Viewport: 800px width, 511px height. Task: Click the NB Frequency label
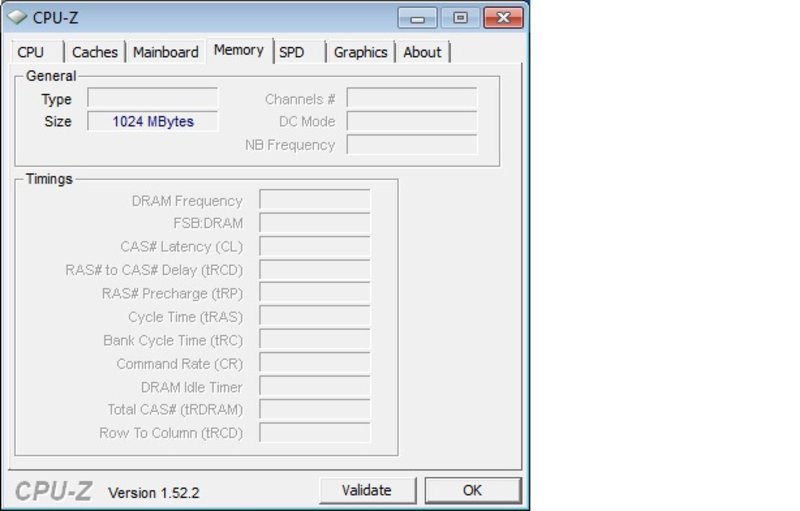tap(290, 145)
